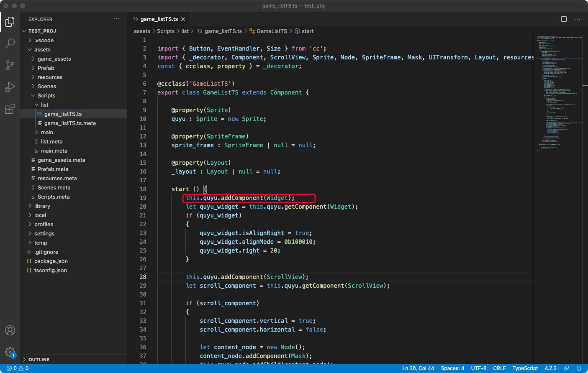The width and height of the screenshot is (588, 373).
Task: Open Explorer's Views and More Actions menu
Action: coord(116,19)
